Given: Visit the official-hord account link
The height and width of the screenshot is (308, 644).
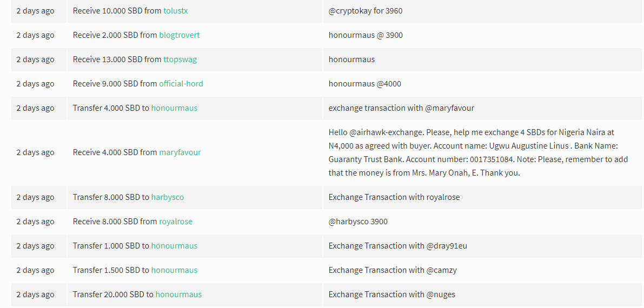Looking at the screenshot, I should click(181, 83).
